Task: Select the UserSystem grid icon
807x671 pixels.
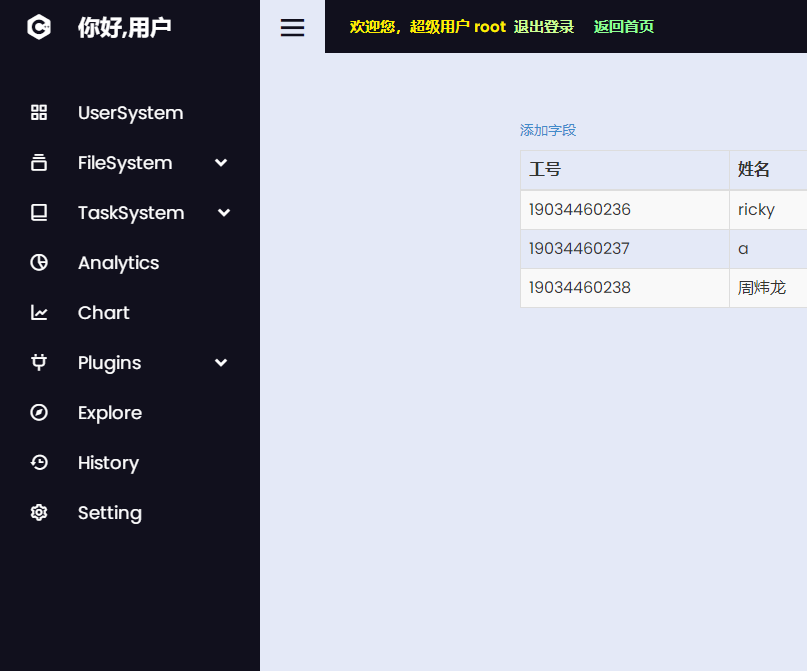Action: pyautogui.click(x=38, y=112)
